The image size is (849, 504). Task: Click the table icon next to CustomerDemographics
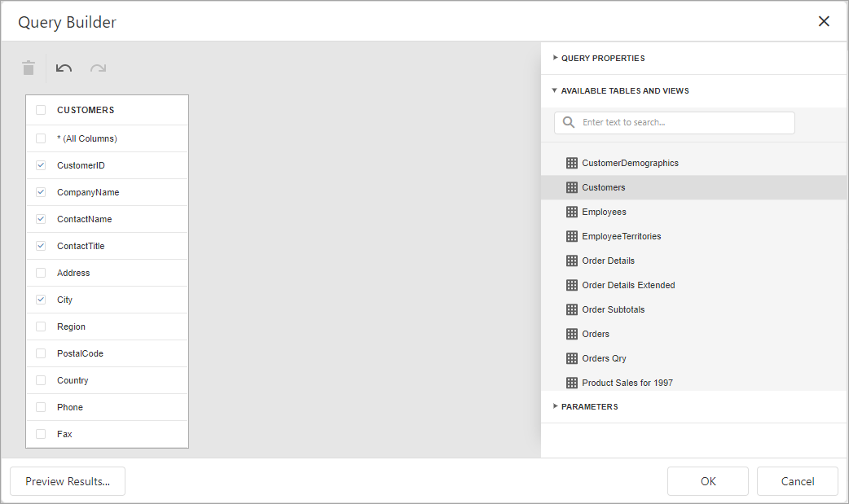click(572, 163)
